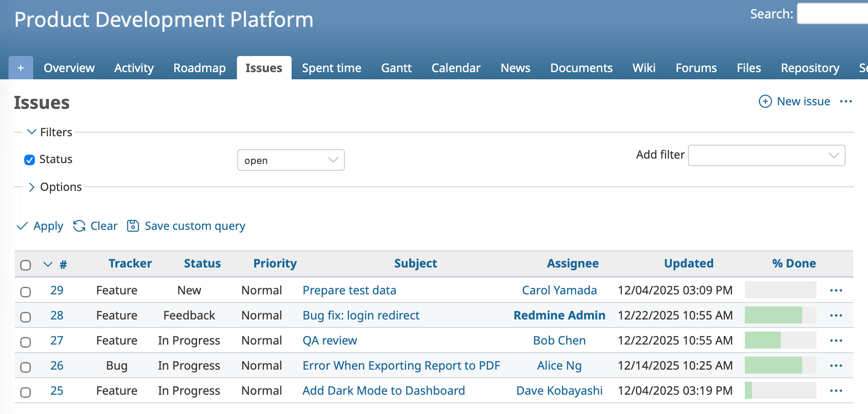Click the Search input field
868x414 pixels.
point(832,14)
